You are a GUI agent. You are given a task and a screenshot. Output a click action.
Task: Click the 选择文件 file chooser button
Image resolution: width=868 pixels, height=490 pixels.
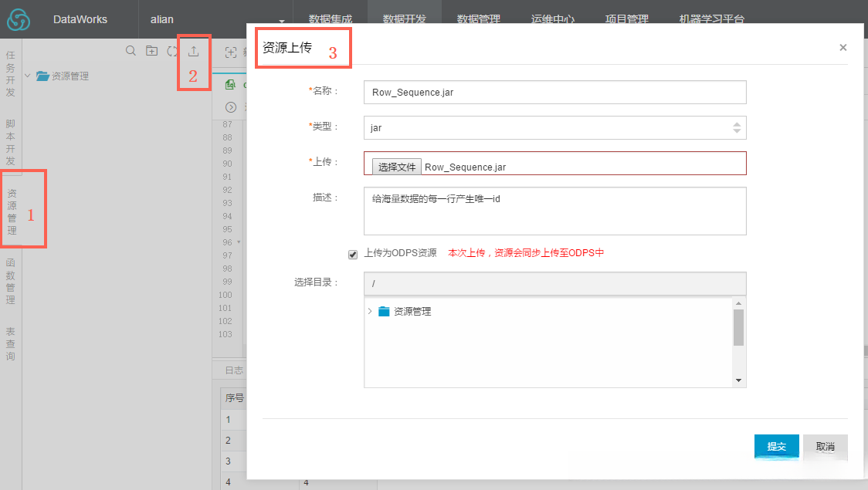[397, 167]
